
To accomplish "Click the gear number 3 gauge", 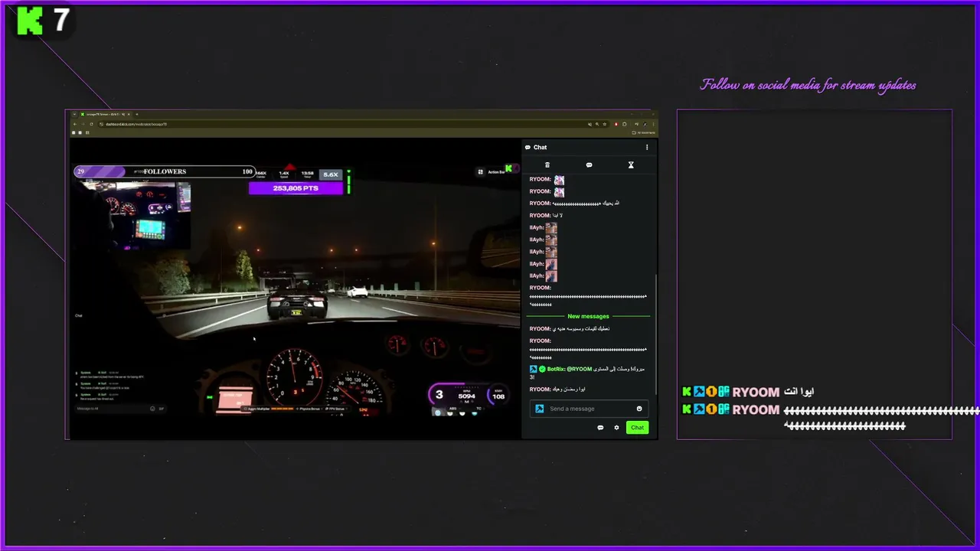I will [439, 395].
